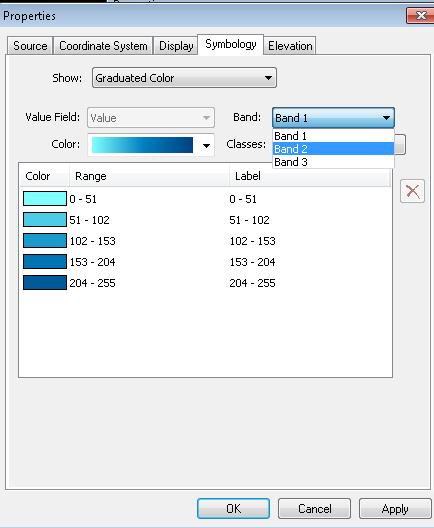Pick Band 1 from the open list

point(333,136)
